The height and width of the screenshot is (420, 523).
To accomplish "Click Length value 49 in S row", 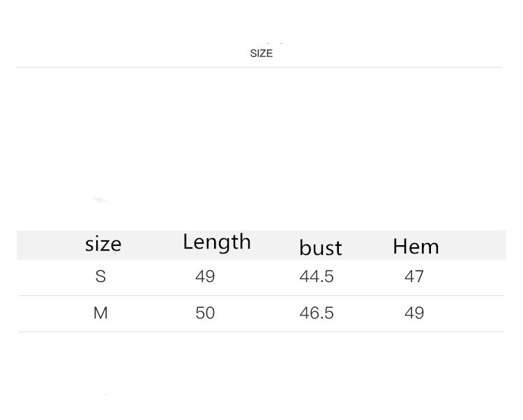I will [x=205, y=277].
